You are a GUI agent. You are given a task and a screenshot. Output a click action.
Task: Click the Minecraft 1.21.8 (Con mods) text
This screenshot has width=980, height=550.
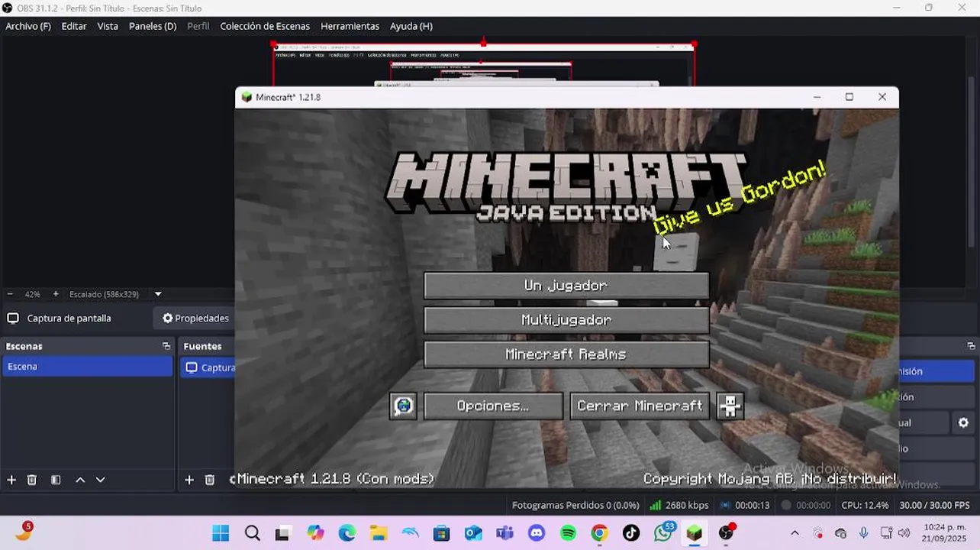(x=335, y=479)
